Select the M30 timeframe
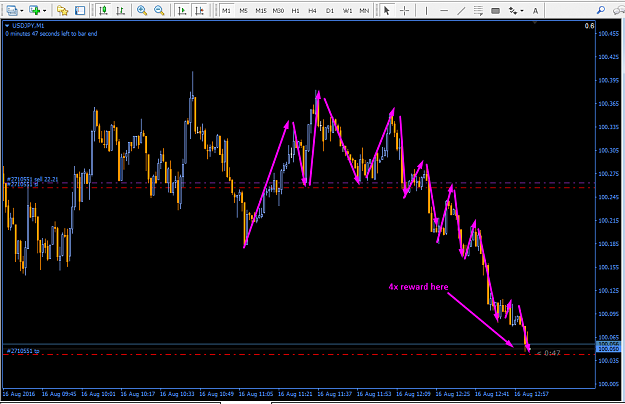625x404 pixels. tap(278, 11)
